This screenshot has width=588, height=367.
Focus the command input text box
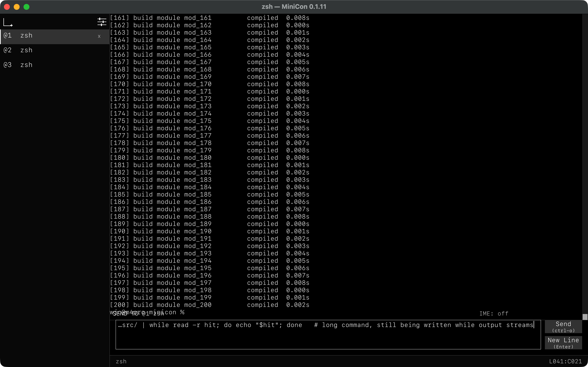tap(328, 335)
